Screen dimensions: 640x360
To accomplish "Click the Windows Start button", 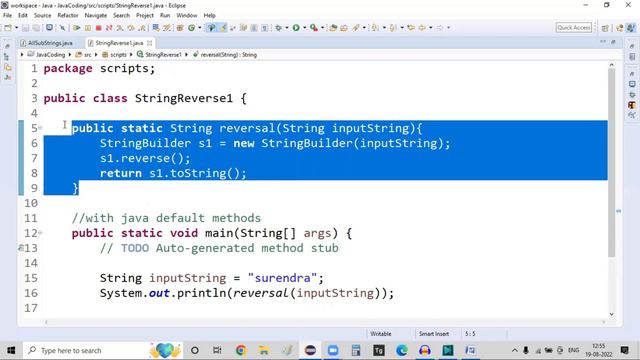I will (x=11, y=350).
